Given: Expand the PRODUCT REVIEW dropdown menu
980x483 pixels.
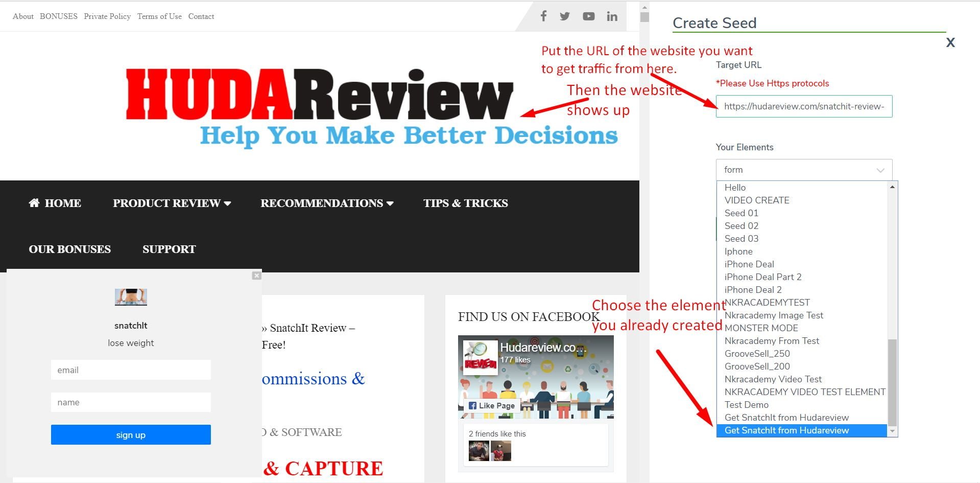Looking at the screenshot, I should (x=172, y=203).
